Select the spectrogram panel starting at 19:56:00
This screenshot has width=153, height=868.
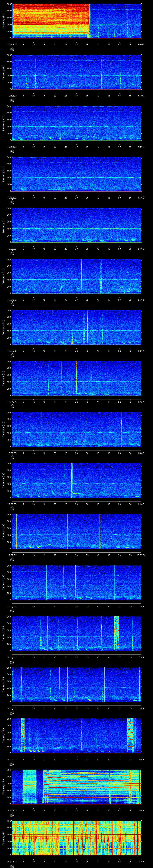pyautogui.click(x=77, y=378)
